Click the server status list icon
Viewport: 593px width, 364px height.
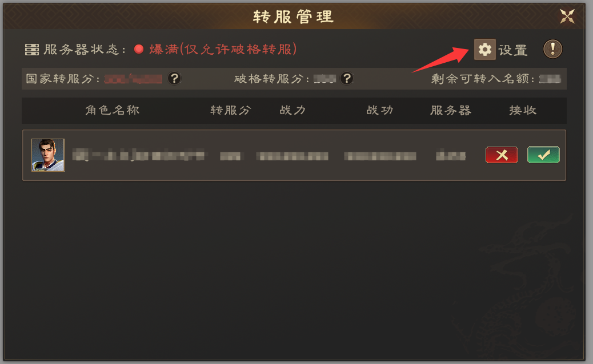[x=32, y=50]
